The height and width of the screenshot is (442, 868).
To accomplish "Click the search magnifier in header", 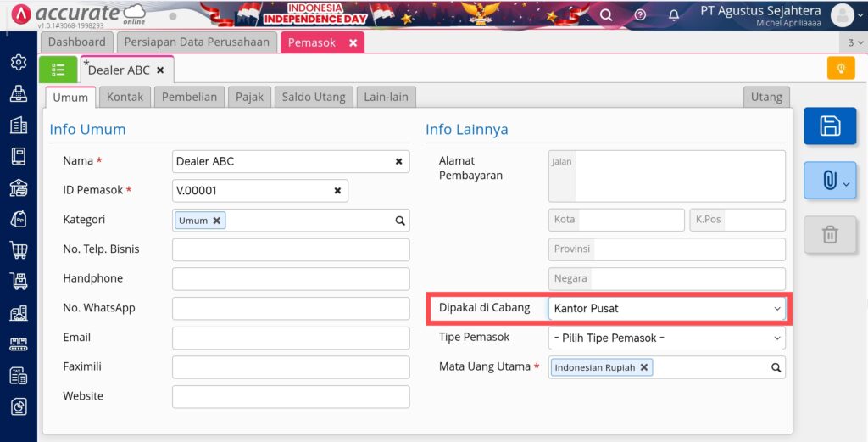I will [606, 15].
